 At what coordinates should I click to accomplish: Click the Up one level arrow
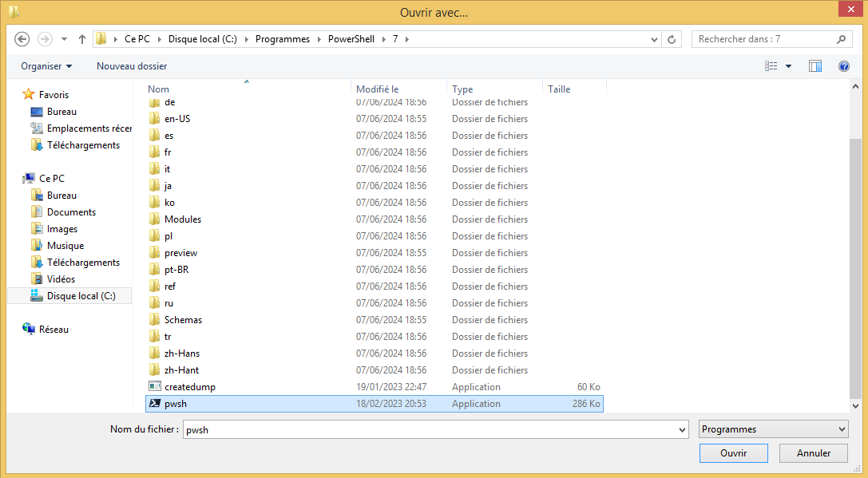pos(81,39)
